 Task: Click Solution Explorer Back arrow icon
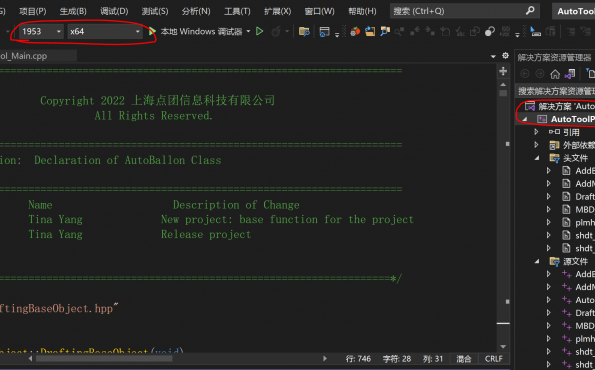pyautogui.click(x=525, y=74)
